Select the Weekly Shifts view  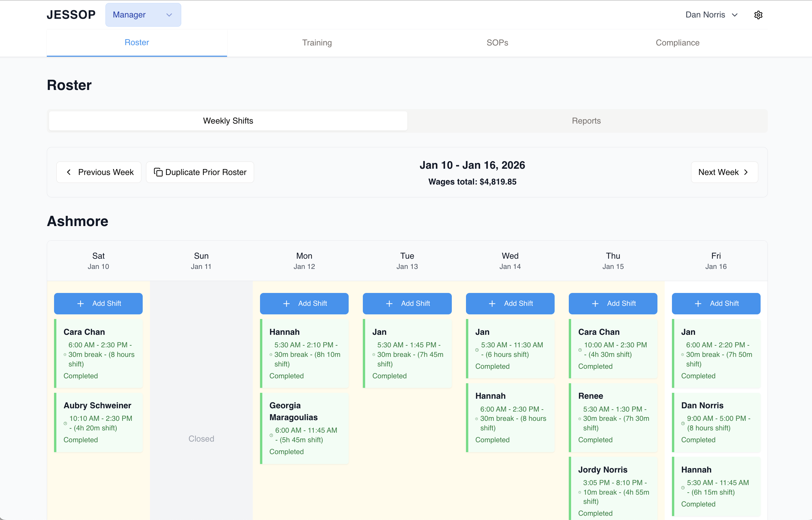pyautogui.click(x=228, y=121)
